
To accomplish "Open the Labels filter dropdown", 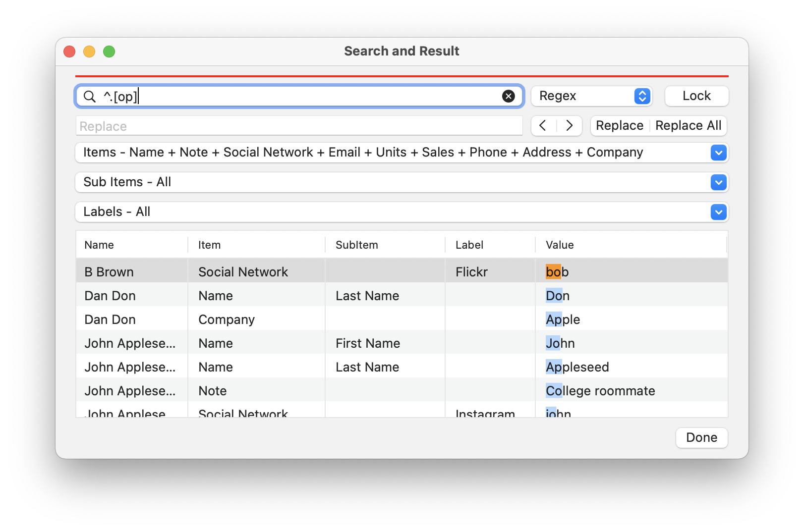I will 718,212.
